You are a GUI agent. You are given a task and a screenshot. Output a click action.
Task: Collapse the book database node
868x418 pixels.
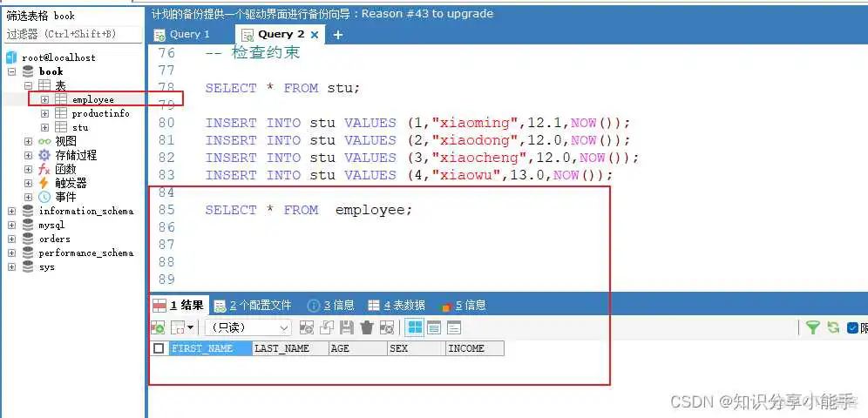point(11,71)
